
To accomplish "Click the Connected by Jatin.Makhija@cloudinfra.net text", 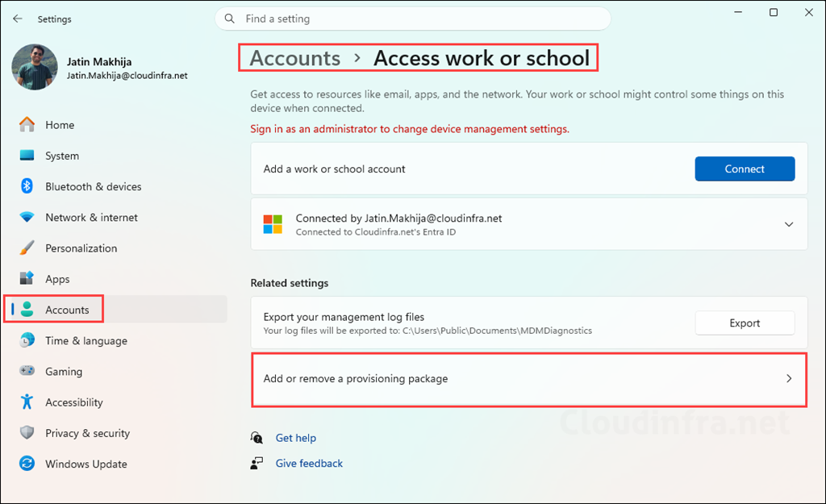I will [398, 218].
